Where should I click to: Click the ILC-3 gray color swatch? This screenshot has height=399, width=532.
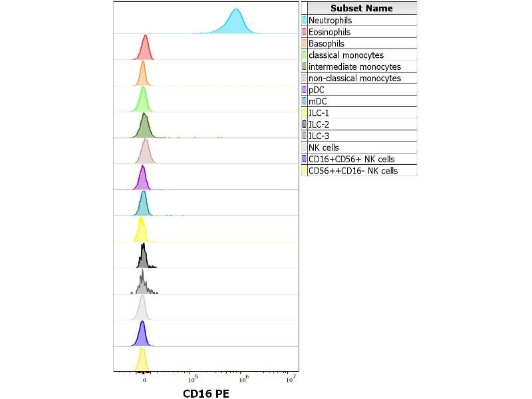(305, 136)
